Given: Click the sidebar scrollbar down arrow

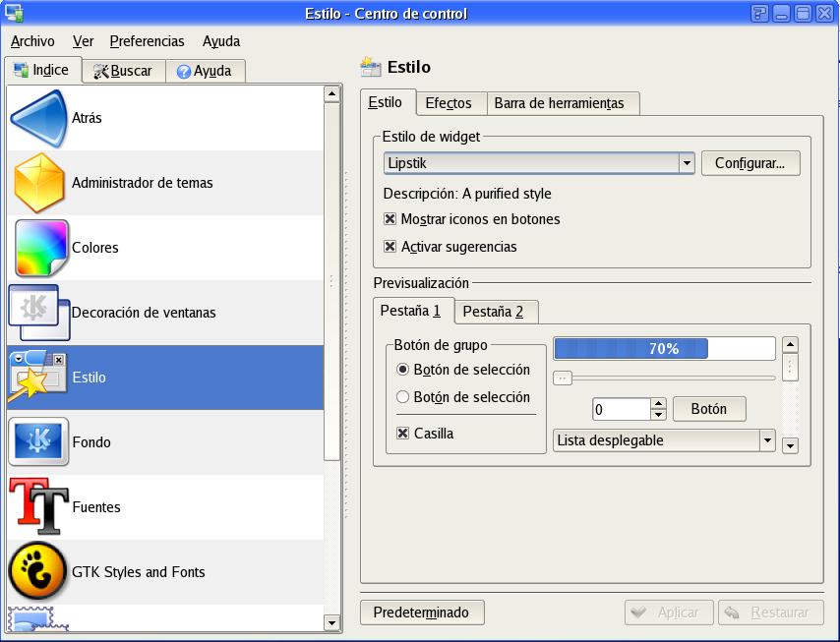Looking at the screenshot, I should tap(331, 622).
